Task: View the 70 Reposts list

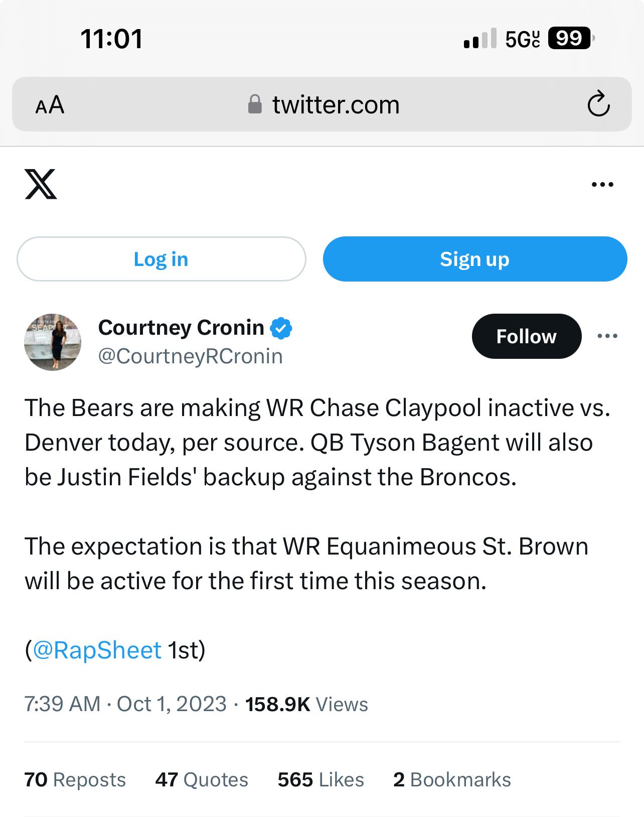Action: pos(75,780)
